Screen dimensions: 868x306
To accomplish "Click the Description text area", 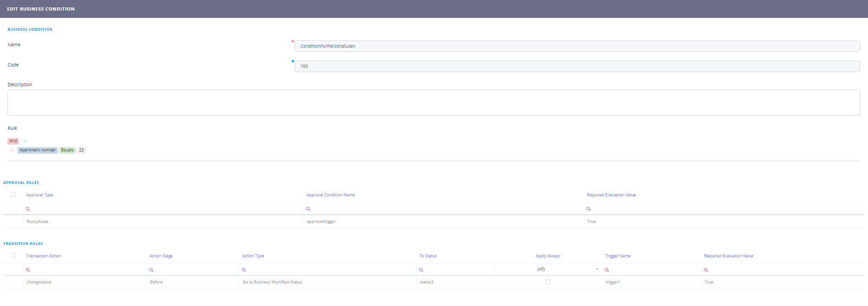I will (433, 102).
